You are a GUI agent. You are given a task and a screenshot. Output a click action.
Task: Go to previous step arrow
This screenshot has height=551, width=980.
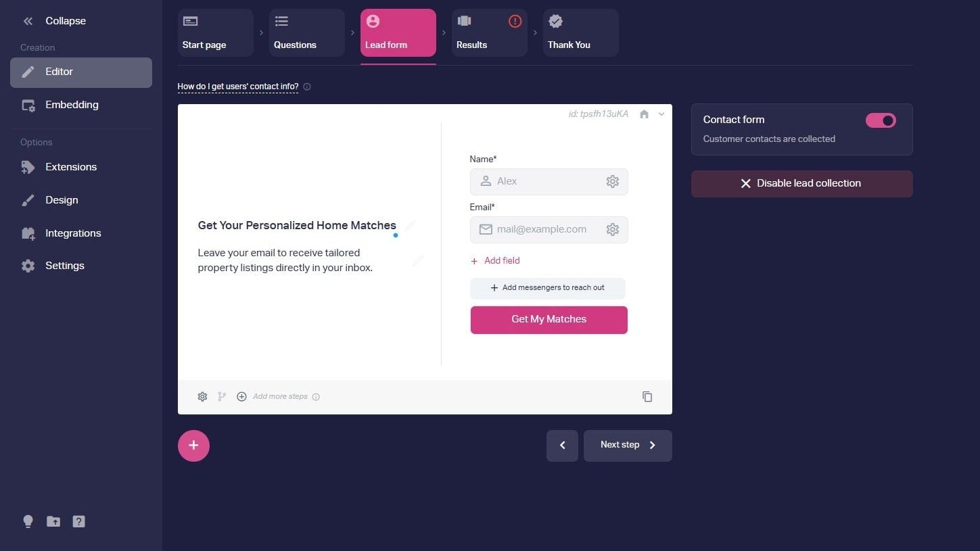point(562,446)
